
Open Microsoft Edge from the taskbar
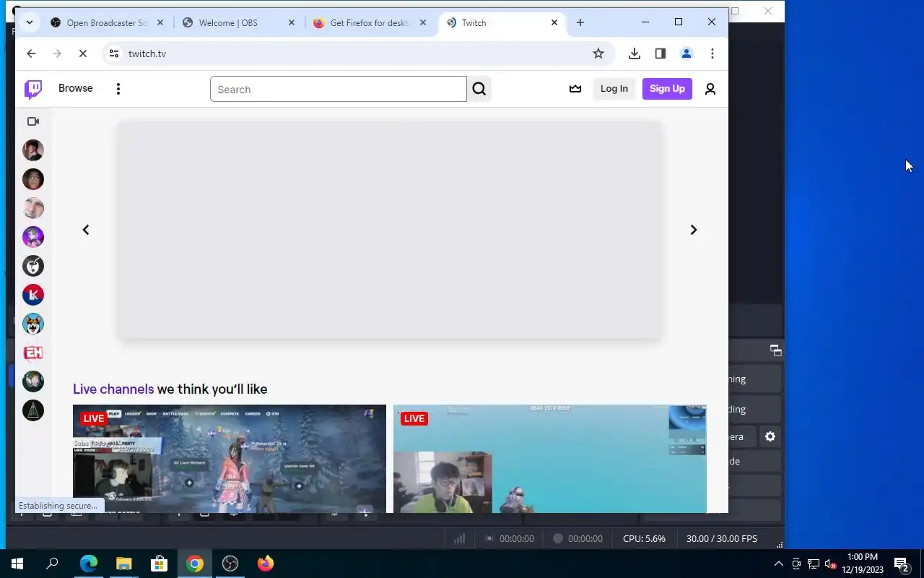click(x=88, y=564)
